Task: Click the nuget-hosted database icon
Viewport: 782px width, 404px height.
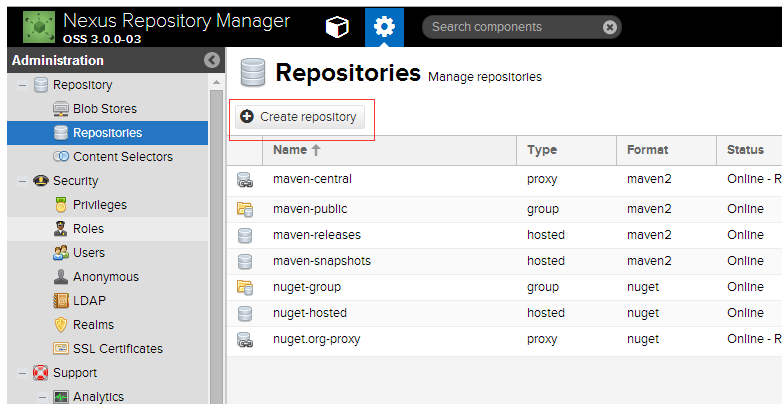Action: point(245,313)
